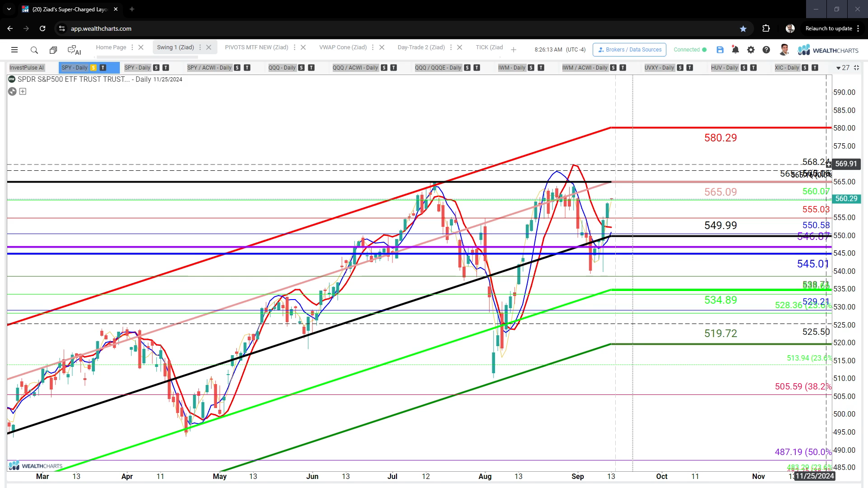
Task: Open the symbol search magnifier
Action: click(34, 50)
